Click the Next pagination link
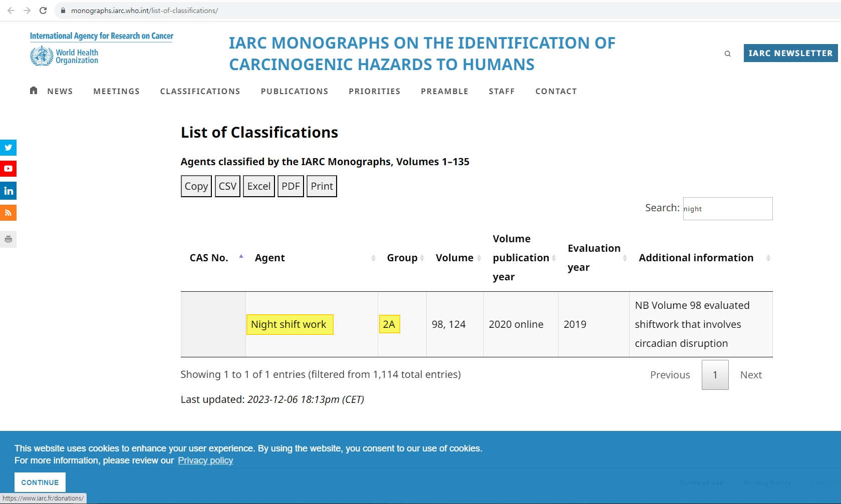Viewport: 841px width, 504px height. point(751,375)
